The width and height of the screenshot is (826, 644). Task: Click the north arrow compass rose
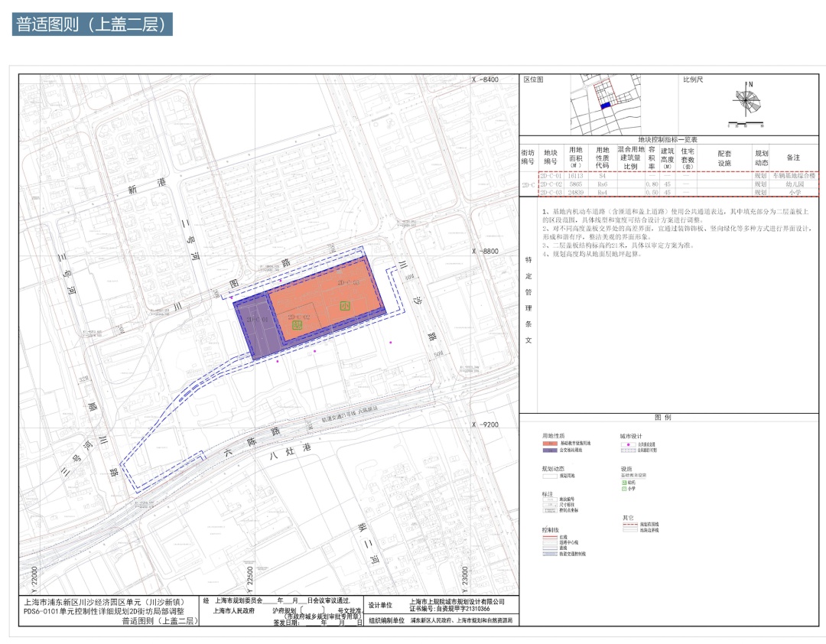(747, 101)
